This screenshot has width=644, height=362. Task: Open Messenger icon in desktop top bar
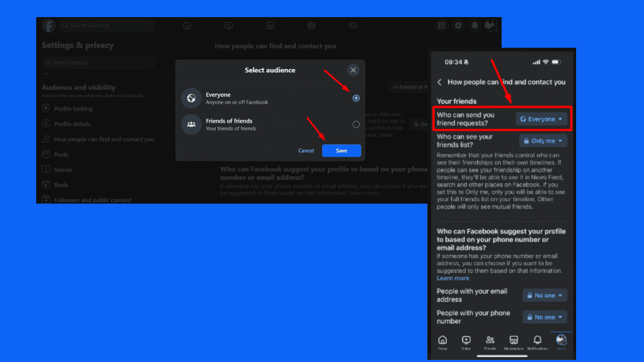(x=458, y=26)
